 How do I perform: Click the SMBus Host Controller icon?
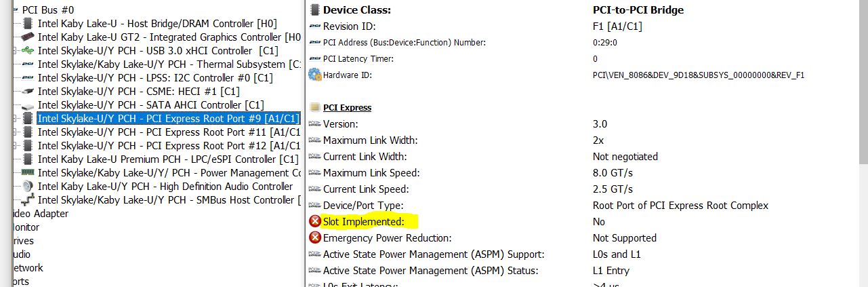[x=28, y=200]
